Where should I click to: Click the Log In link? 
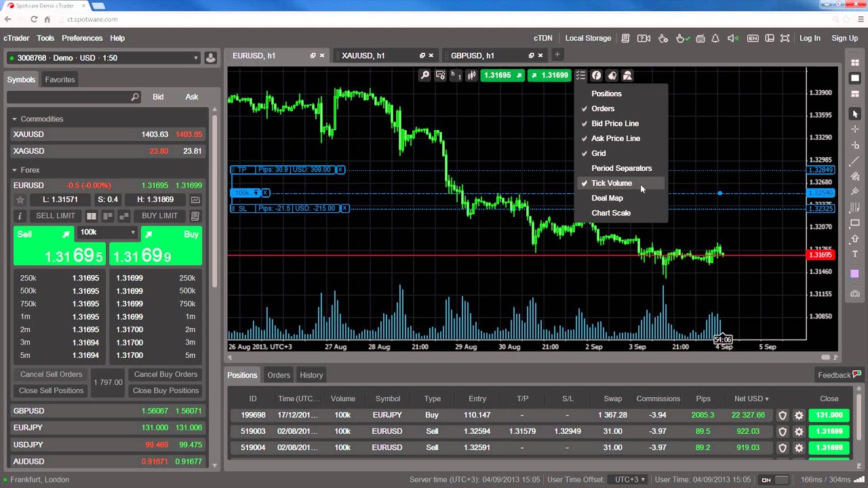tap(810, 38)
